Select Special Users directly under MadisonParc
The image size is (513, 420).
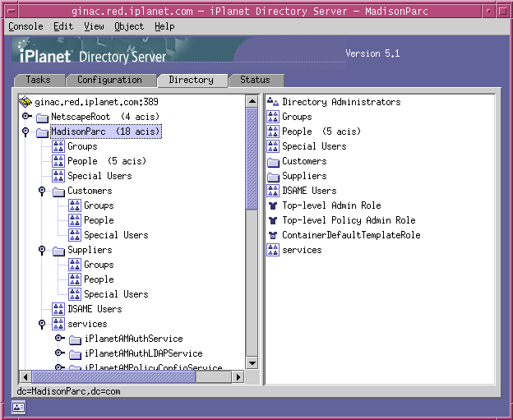click(99, 176)
